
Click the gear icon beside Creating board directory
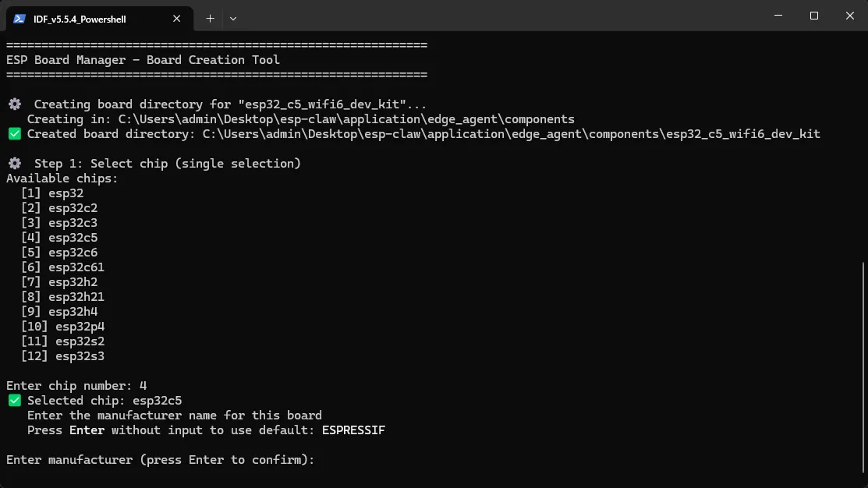coord(15,104)
